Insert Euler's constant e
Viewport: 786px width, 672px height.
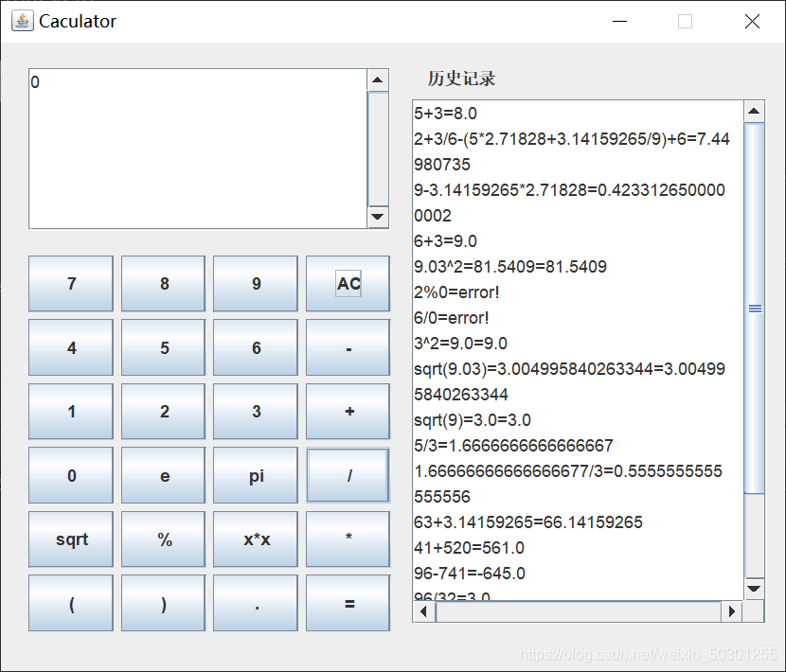[164, 475]
